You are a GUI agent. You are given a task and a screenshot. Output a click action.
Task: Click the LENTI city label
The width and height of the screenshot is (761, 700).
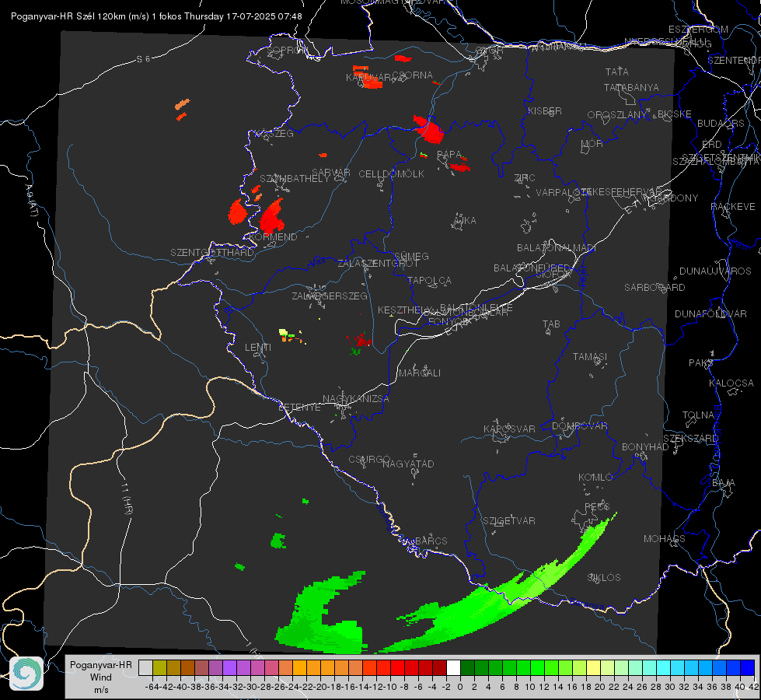(258, 348)
